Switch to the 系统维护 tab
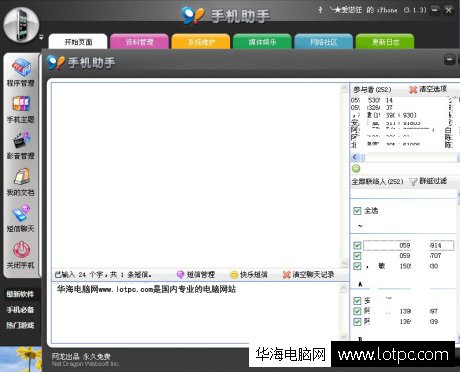Screen dimensions: 460x372 tap(201, 42)
